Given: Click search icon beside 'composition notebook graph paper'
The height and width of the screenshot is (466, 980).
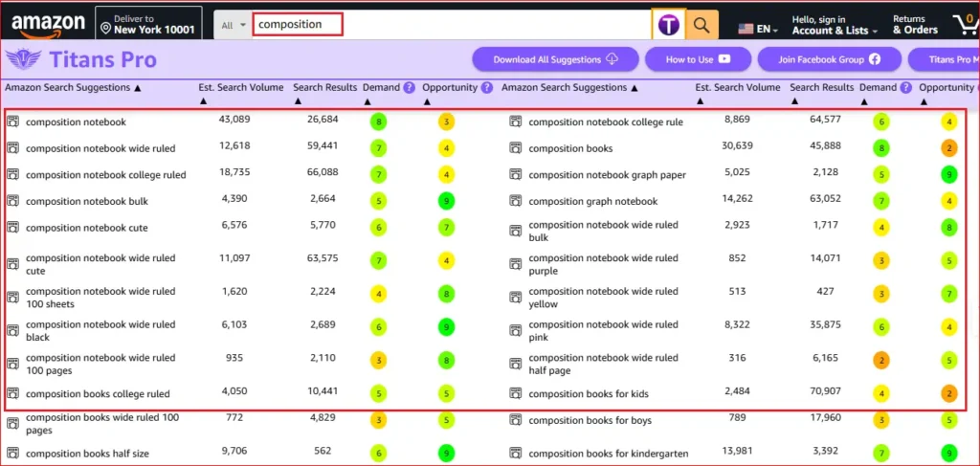Looking at the screenshot, I should click(516, 175).
